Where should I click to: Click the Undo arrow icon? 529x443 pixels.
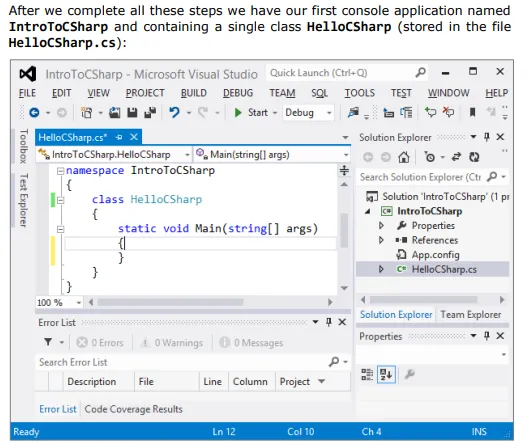click(174, 112)
